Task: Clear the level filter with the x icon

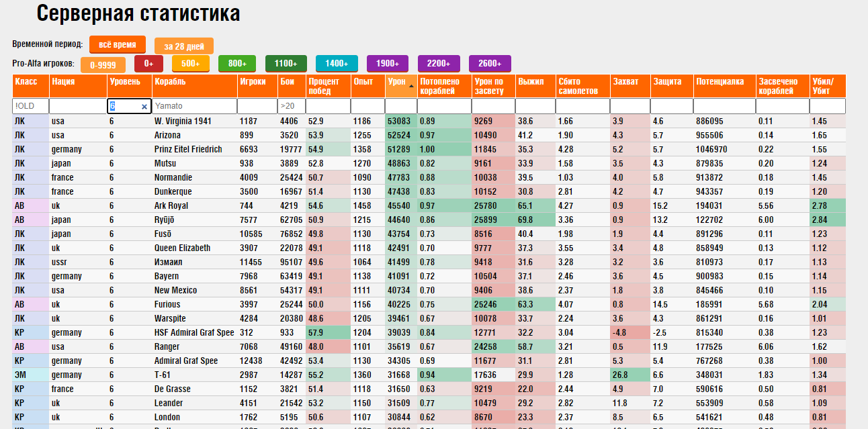Action: pyautogui.click(x=144, y=107)
